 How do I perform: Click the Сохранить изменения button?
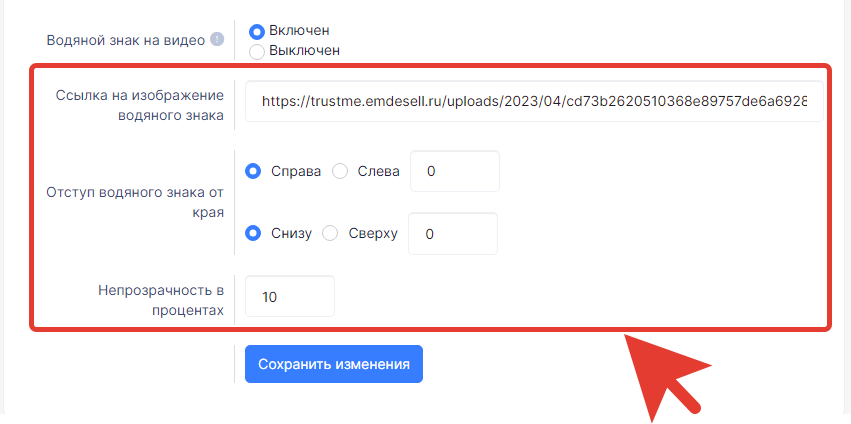[334, 364]
